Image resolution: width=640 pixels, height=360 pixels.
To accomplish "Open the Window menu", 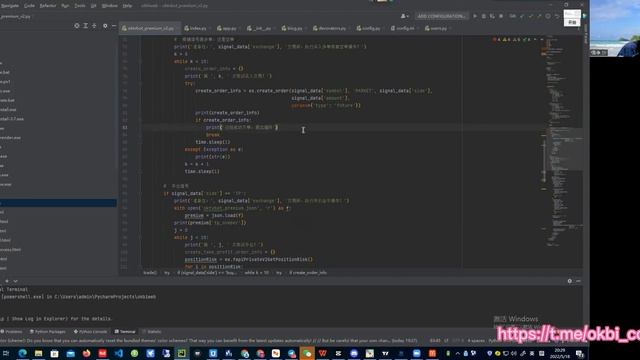I will (x=109, y=6).
